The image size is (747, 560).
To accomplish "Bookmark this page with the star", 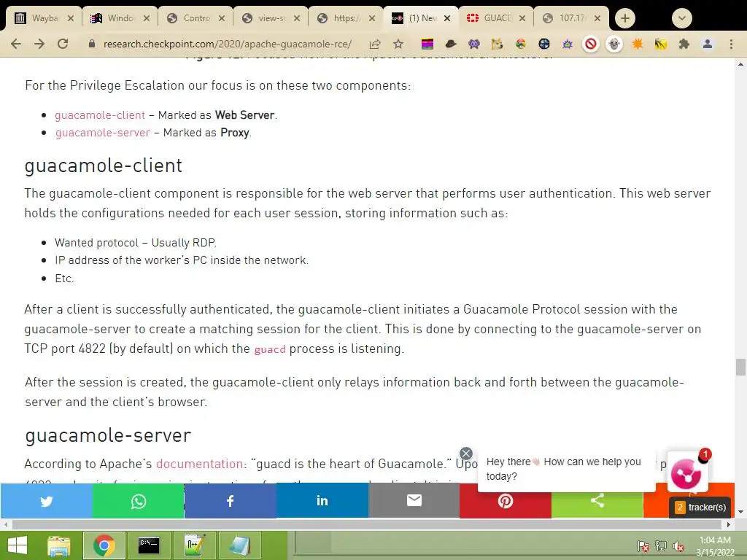I will tap(398, 44).
